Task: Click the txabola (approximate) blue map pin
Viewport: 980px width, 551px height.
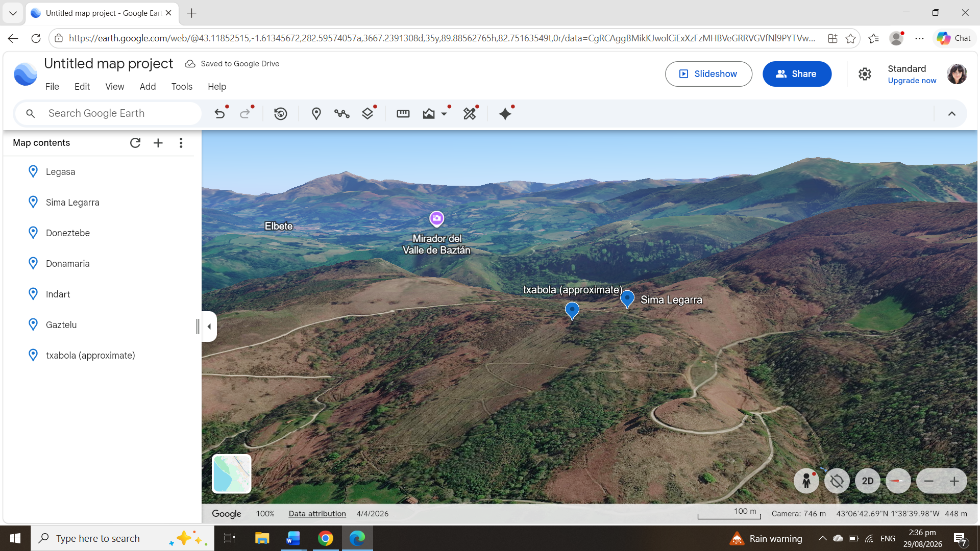Action: [x=572, y=311]
